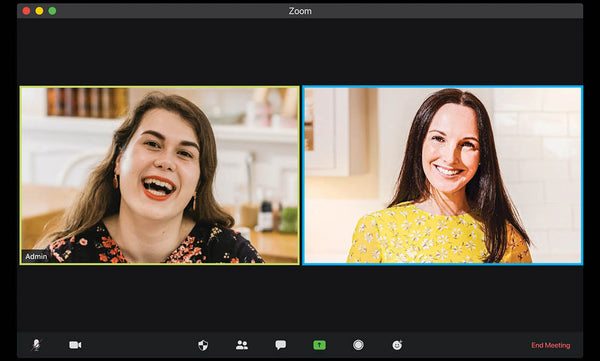Click the End Meeting button

click(551, 345)
